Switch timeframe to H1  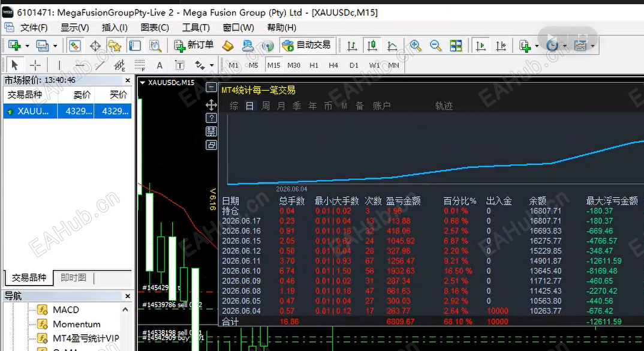[314, 65]
